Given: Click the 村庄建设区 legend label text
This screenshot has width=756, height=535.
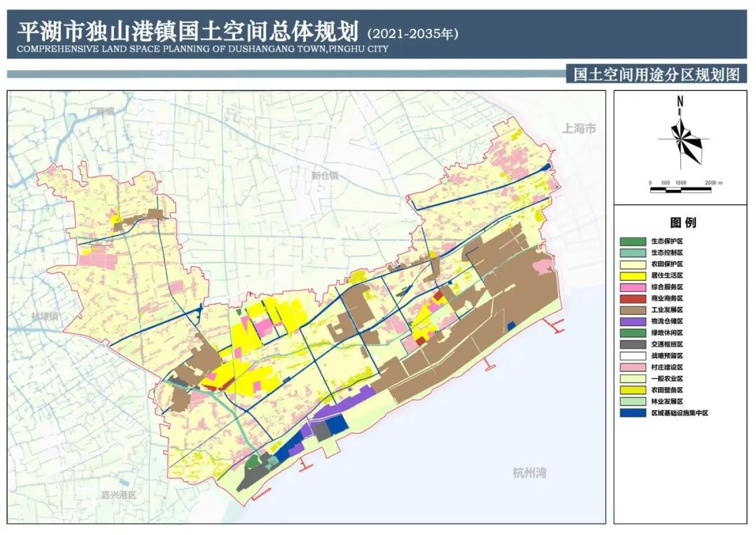Looking at the screenshot, I should click(667, 368).
